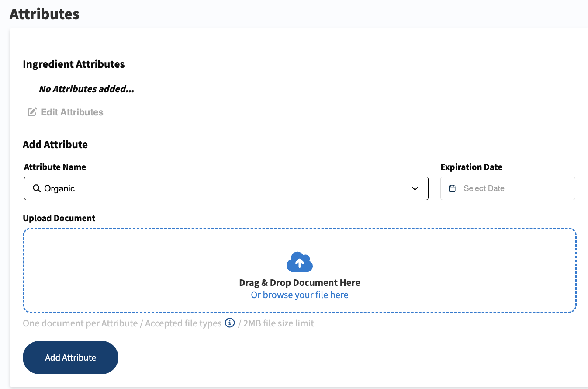This screenshot has width=588, height=389.
Task: Click the magnifier search icon in Attribute Name
Action: click(37, 188)
